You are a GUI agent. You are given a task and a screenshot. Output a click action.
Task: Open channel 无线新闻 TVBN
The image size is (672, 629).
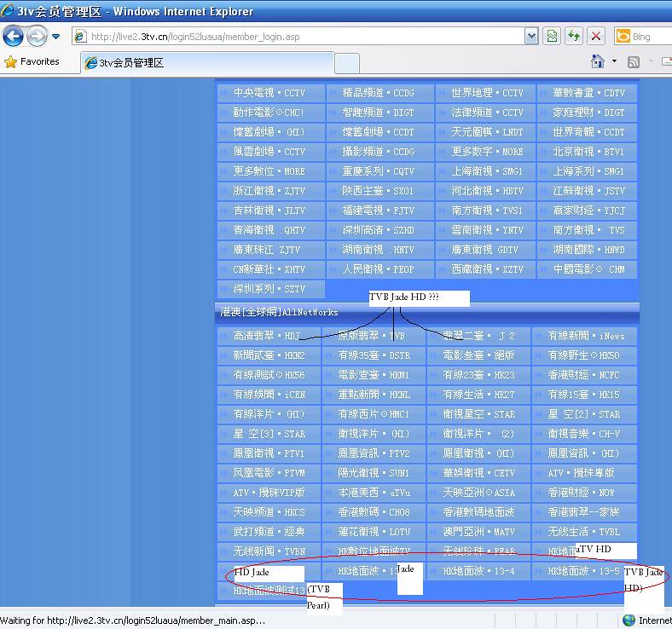(x=269, y=551)
